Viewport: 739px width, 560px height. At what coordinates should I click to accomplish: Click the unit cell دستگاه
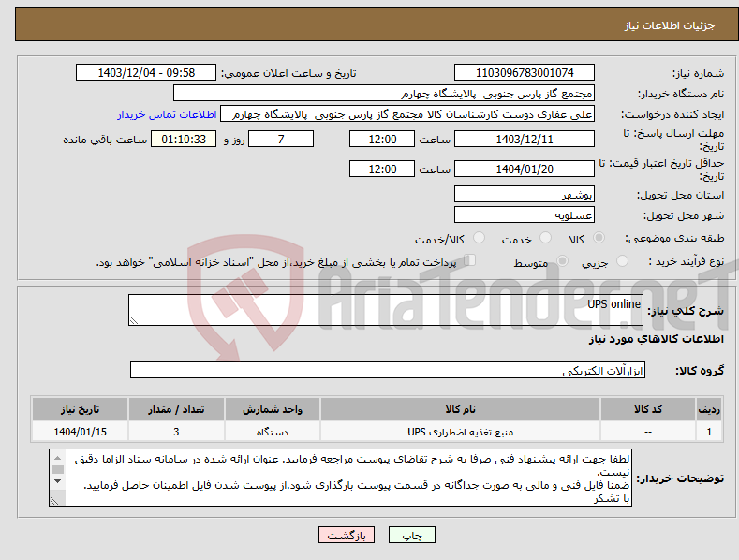(x=273, y=432)
